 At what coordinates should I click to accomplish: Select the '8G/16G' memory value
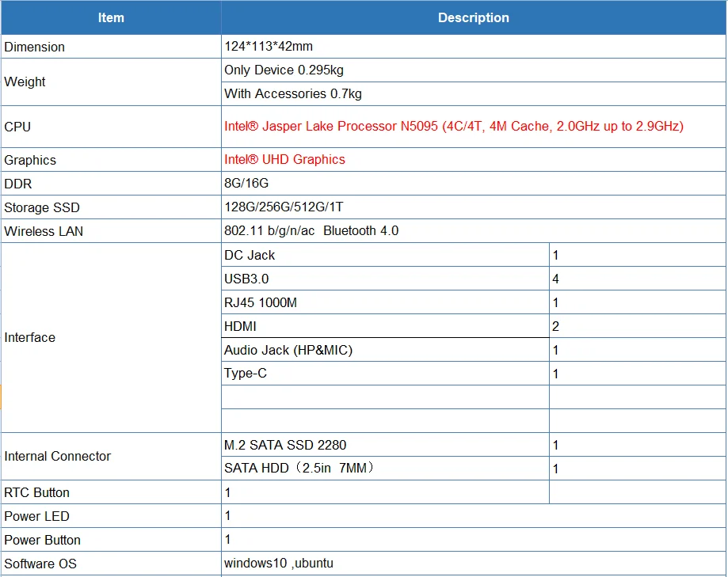pos(246,183)
